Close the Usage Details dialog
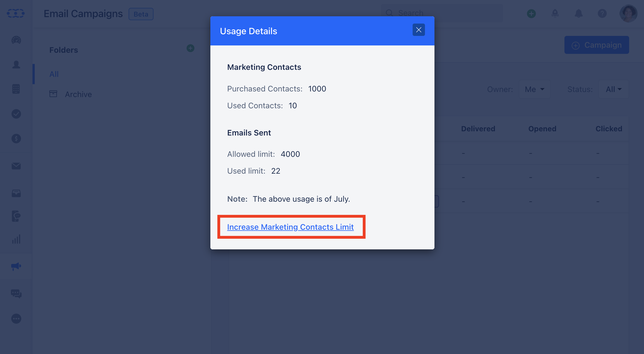This screenshot has height=354, width=644. tap(419, 30)
